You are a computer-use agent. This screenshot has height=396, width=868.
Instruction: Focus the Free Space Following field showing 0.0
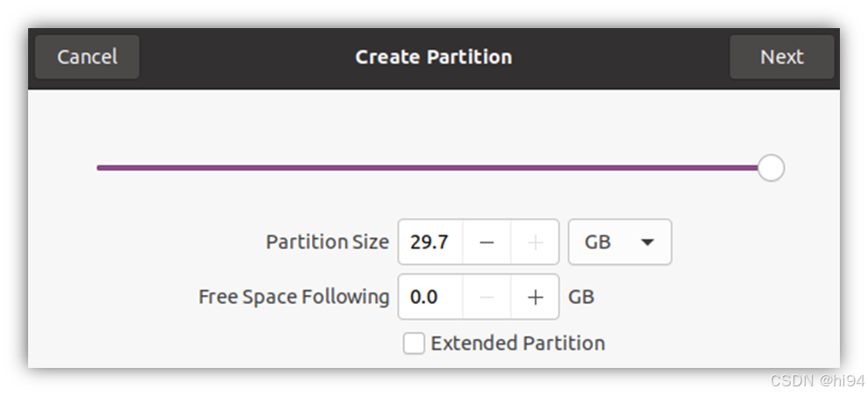pos(430,297)
